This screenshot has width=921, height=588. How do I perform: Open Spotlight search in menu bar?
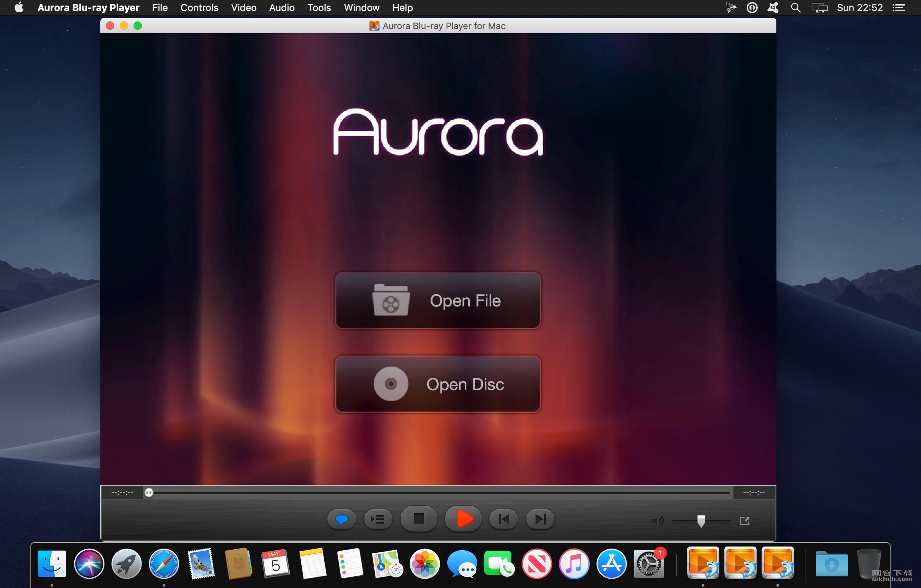click(x=795, y=8)
